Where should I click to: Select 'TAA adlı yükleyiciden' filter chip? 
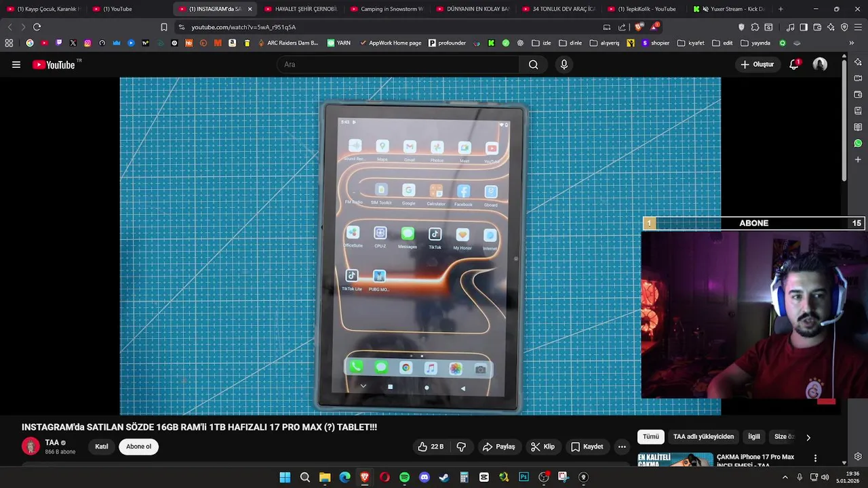[x=703, y=437]
